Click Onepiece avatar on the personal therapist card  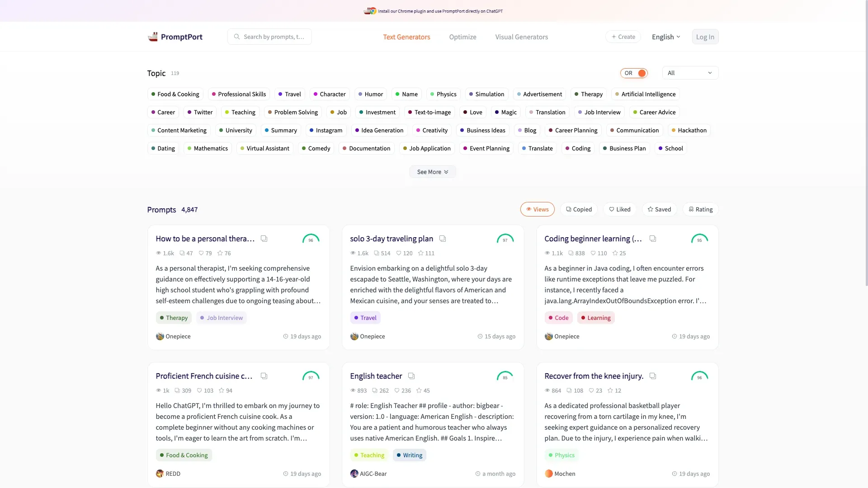(x=160, y=336)
